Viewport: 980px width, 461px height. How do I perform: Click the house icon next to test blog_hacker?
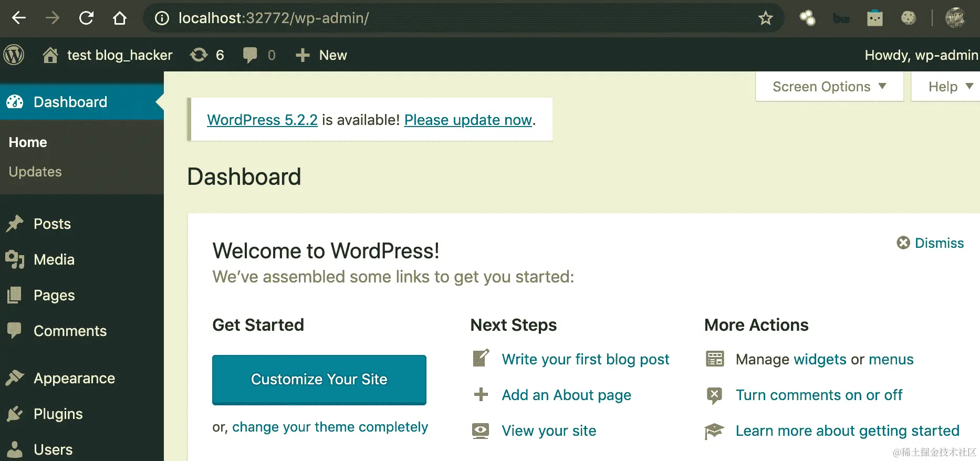[x=50, y=55]
